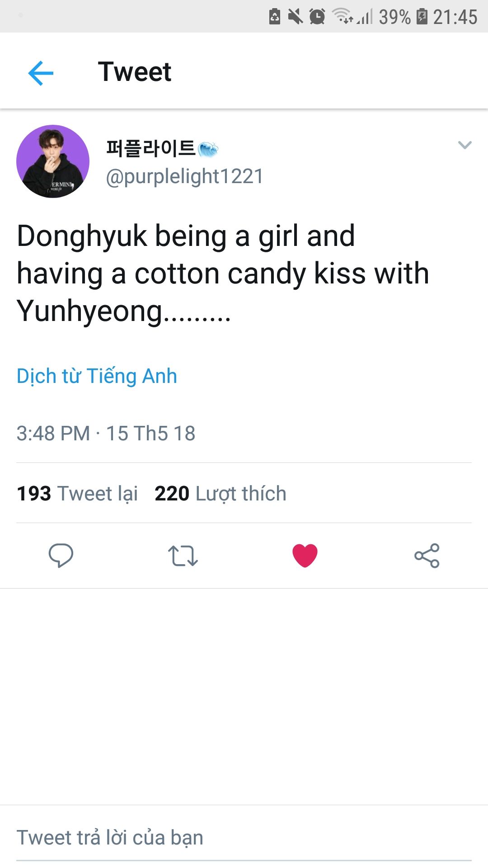Tap the Tweet header title
Image resolution: width=488 pixels, height=868 pixels.
pos(135,72)
